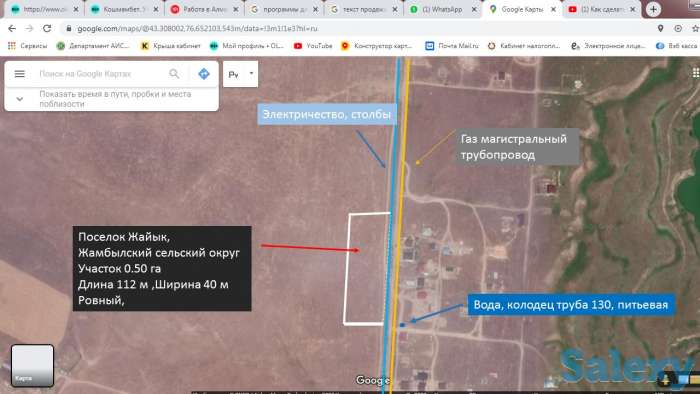Click the location pin icon in address bar

tap(660, 28)
